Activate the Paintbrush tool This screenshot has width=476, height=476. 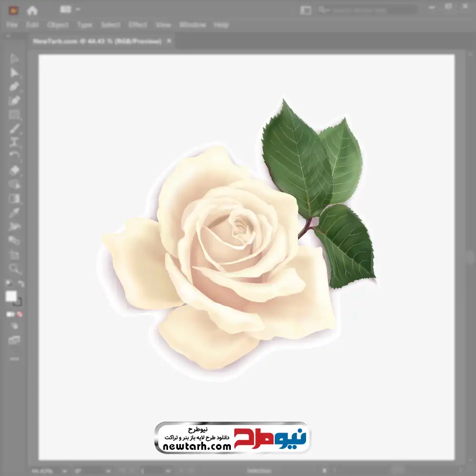[14, 128]
